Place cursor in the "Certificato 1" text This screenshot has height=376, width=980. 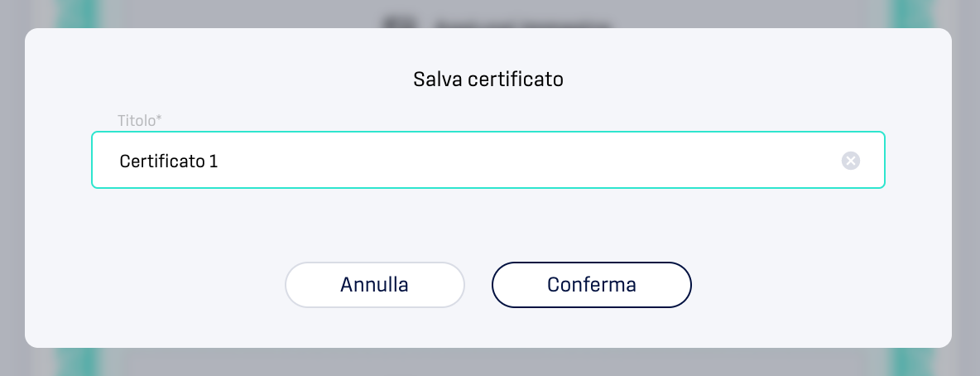(169, 161)
